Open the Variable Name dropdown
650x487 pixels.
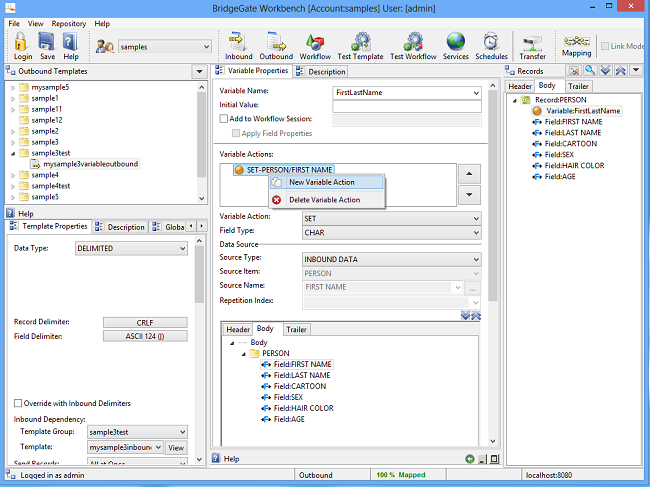476,93
